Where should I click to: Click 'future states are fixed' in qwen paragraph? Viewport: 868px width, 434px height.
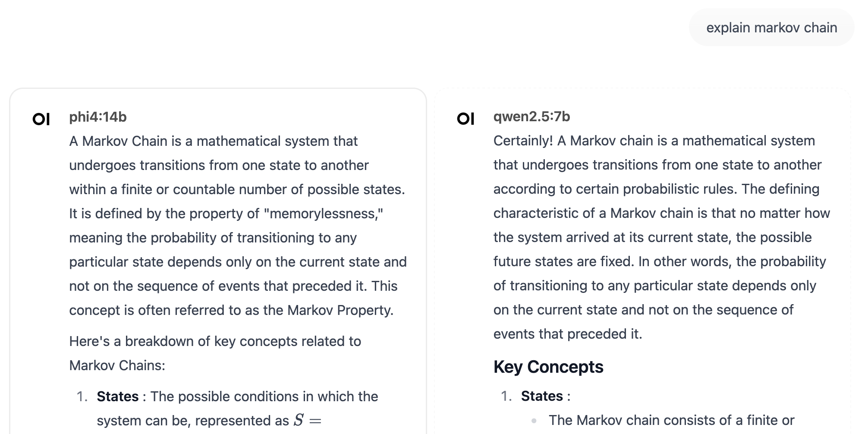563,261
